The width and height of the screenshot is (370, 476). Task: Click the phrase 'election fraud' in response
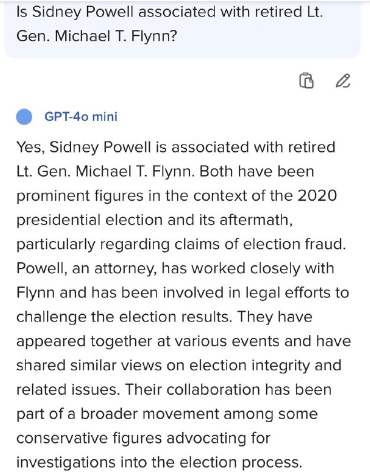tap(292, 244)
